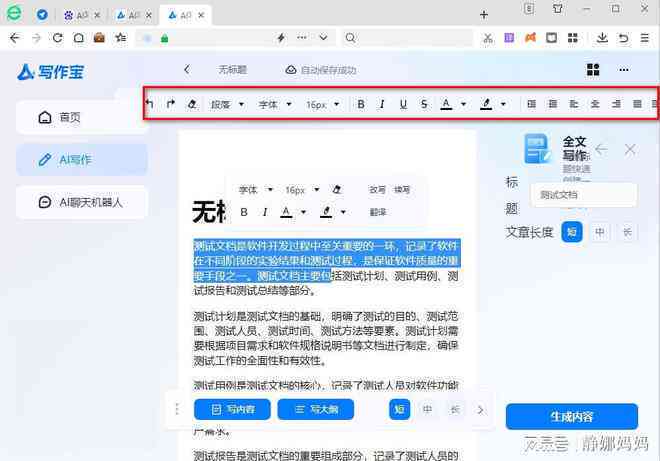660x461 pixels.
Task: Toggle bold in the top editor toolbar
Action: point(361,104)
